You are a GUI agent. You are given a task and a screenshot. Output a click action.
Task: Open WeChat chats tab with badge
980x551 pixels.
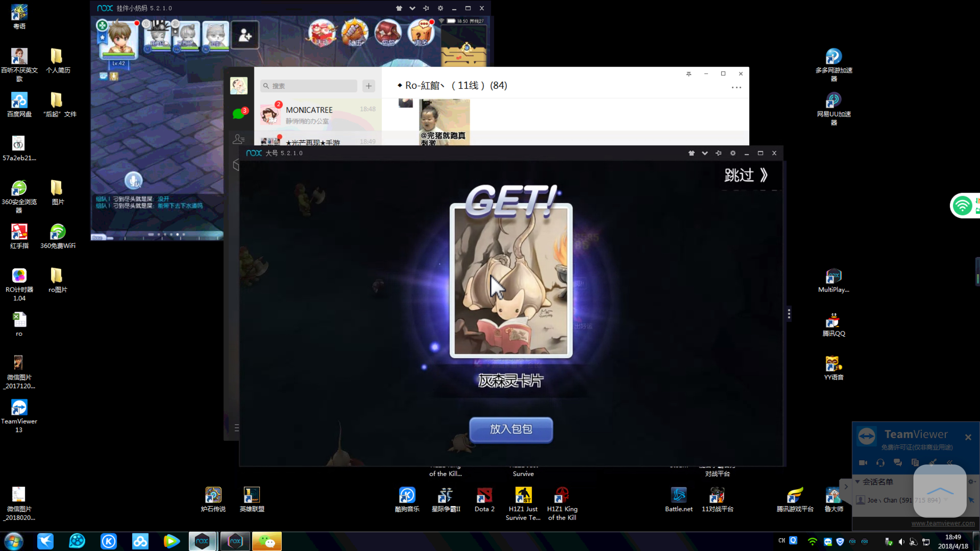[239, 114]
